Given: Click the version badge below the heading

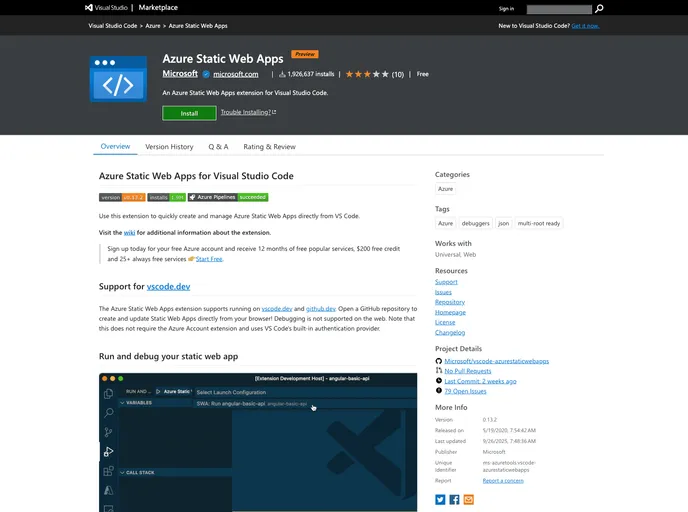Looking at the screenshot, I should pyautogui.click(x=122, y=198).
